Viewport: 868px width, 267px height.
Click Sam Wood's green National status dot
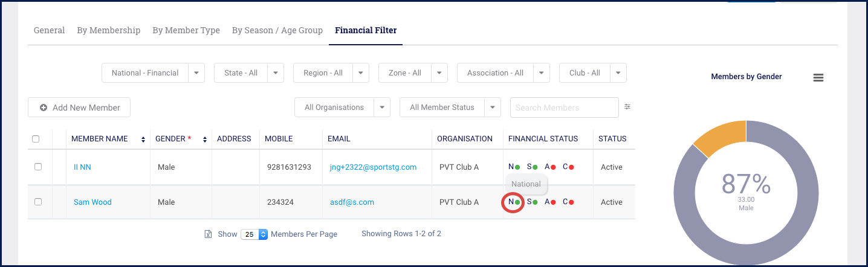[x=517, y=202]
